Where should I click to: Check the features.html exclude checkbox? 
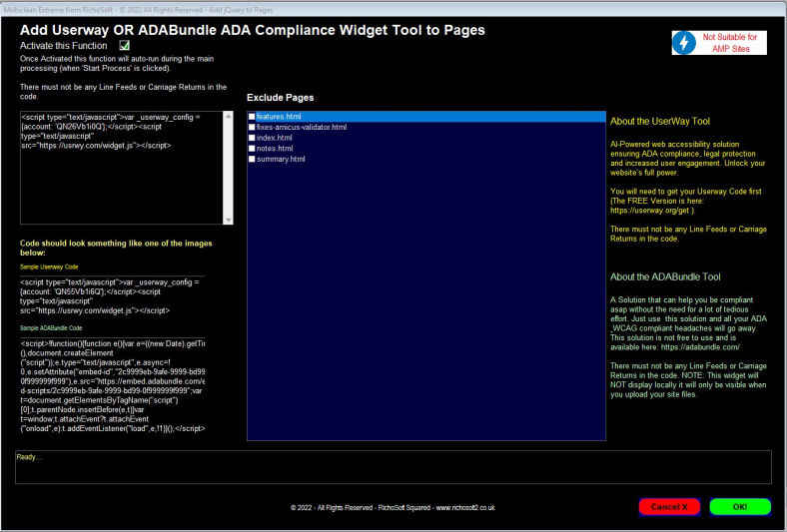point(252,117)
